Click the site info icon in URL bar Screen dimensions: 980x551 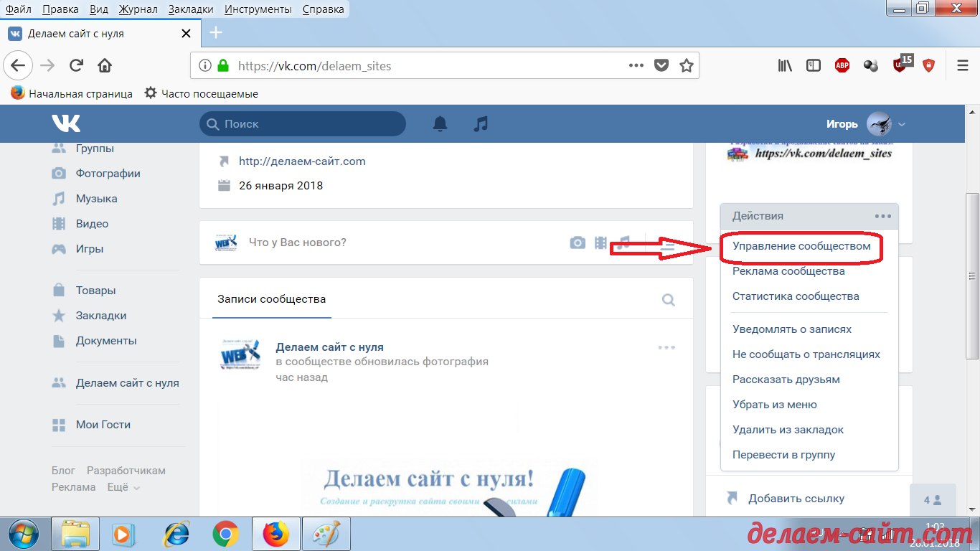coord(205,65)
